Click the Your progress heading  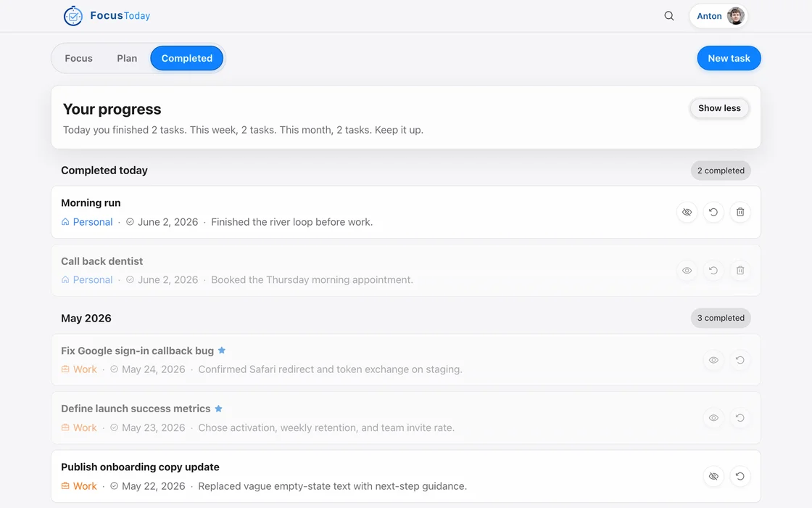112,110
